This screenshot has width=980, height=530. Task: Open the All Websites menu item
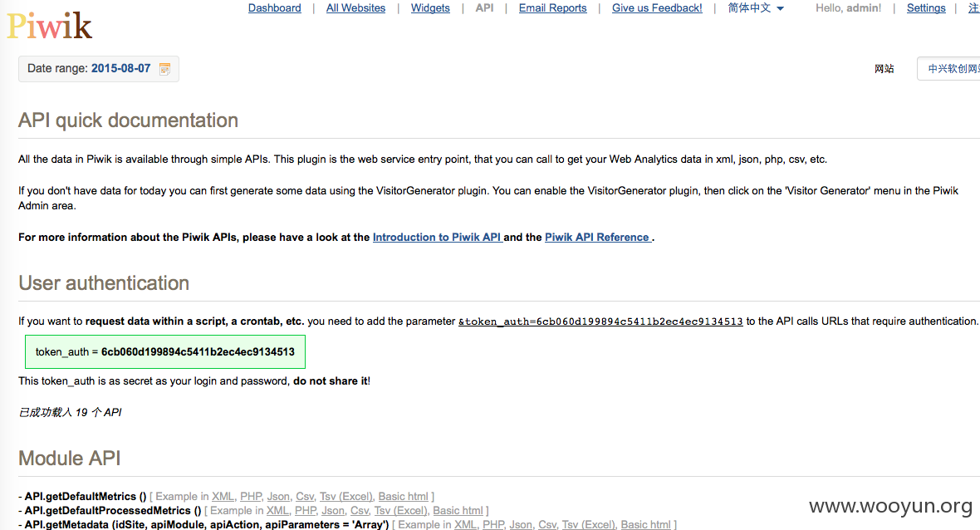[355, 8]
